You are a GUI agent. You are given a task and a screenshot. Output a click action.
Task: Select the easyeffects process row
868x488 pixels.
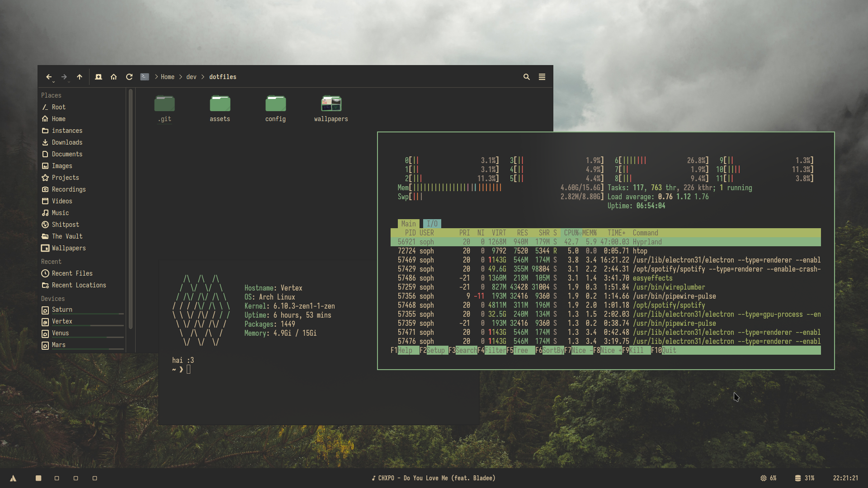606,278
